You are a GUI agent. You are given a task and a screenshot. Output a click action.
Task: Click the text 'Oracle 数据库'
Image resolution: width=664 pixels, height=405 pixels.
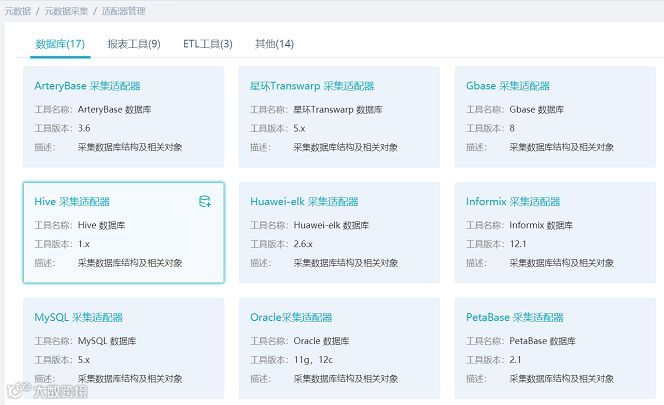(x=321, y=341)
